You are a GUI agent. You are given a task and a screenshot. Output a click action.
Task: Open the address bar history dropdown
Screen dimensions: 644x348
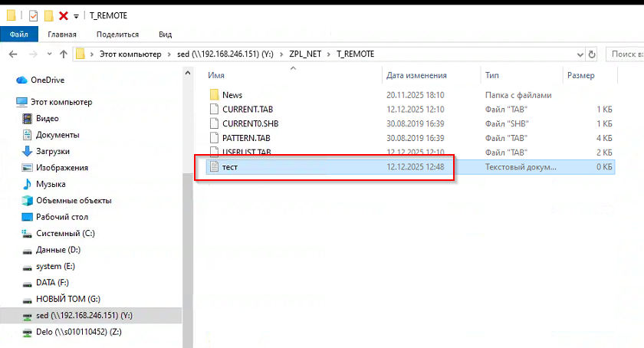coord(580,54)
